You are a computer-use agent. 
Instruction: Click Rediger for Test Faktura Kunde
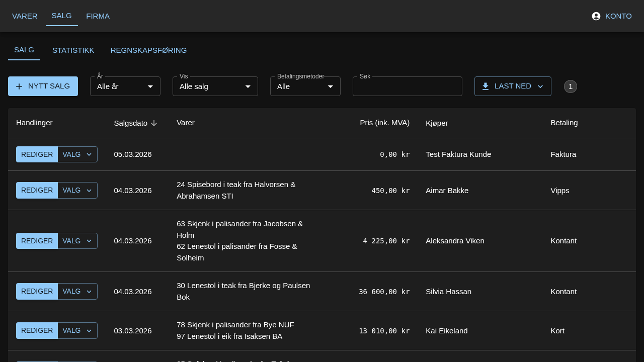(x=37, y=154)
